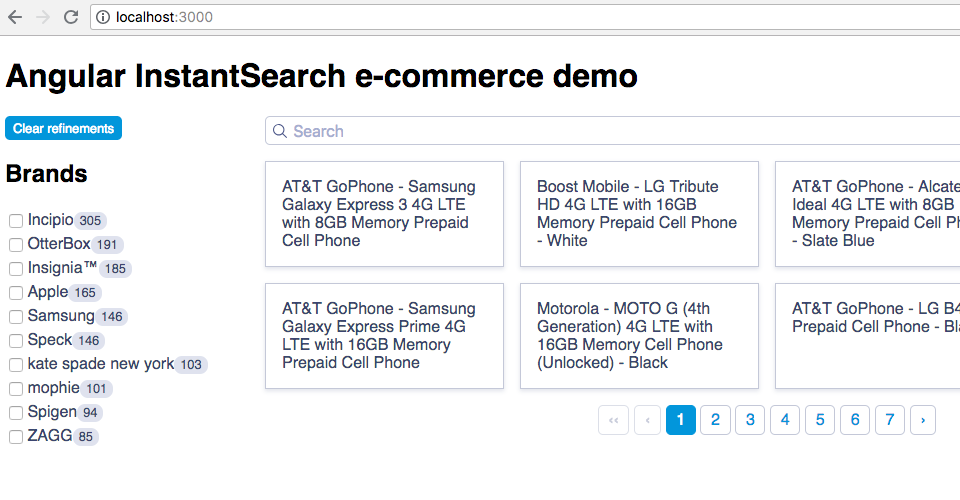This screenshot has width=960, height=500.
Task: Click the localhost:3000 address bar
Action: (500, 17)
